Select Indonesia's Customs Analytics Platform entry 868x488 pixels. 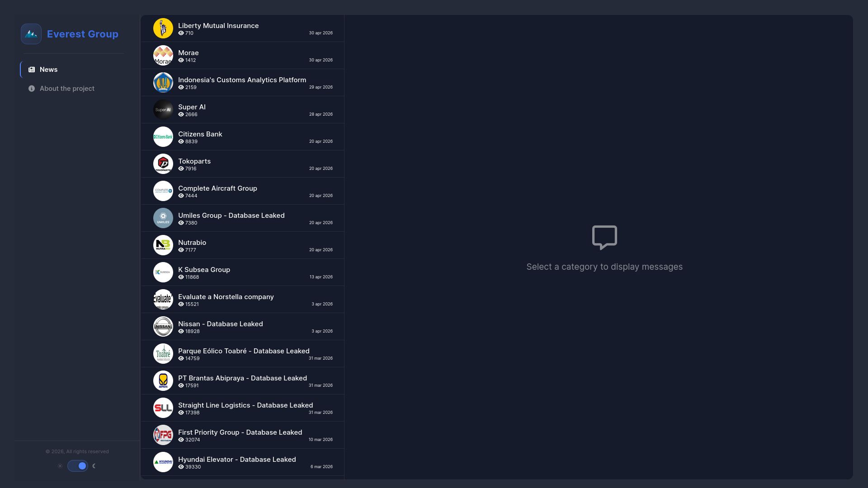242,83
